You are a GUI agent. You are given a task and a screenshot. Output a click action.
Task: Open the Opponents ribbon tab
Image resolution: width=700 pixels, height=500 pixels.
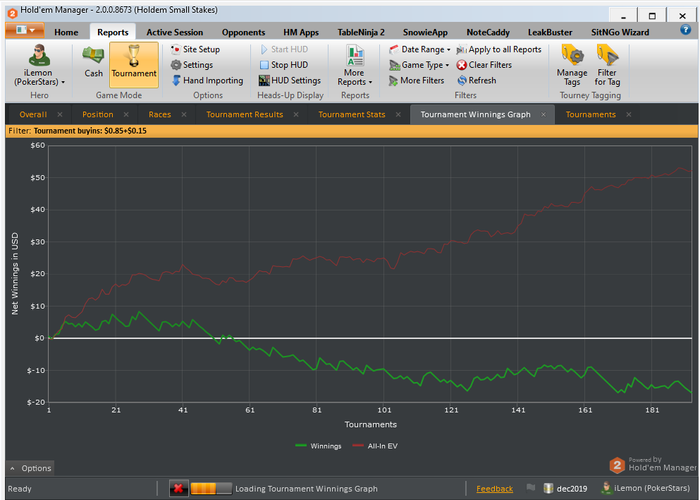point(243,32)
